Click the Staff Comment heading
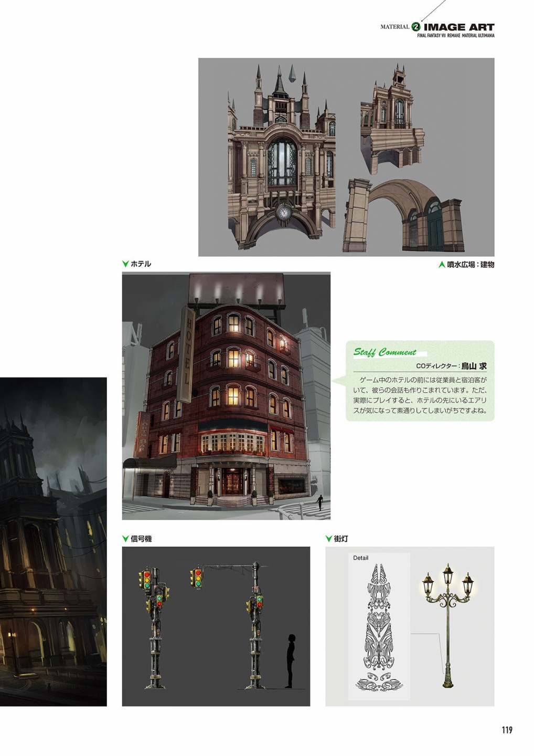 (385, 352)
